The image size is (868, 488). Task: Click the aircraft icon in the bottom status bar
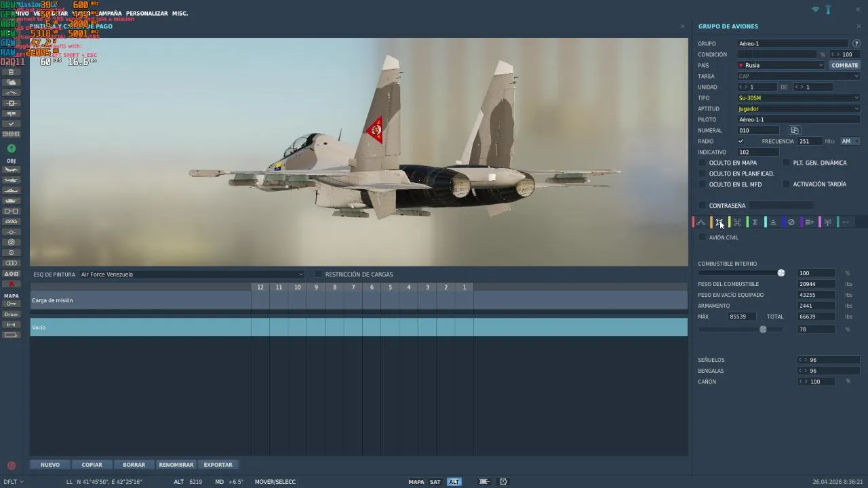484,482
